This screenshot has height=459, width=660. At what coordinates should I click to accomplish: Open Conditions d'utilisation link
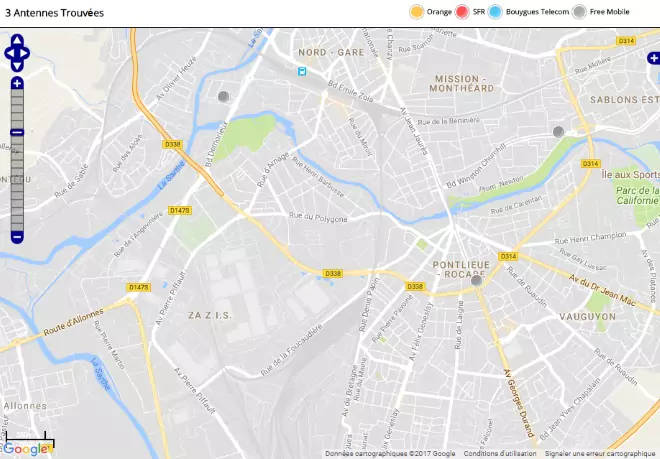click(500, 454)
